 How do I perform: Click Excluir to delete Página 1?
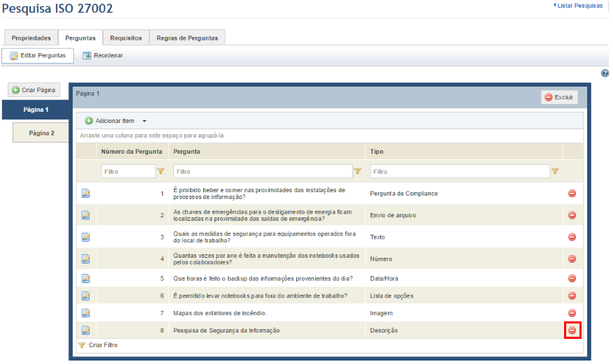coord(559,97)
